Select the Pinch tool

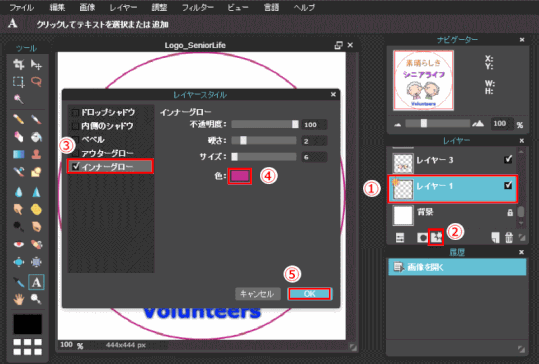point(36,262)
